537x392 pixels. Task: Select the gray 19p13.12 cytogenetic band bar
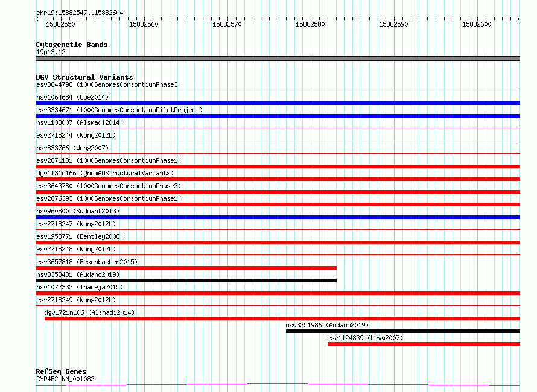pos(278,58)
